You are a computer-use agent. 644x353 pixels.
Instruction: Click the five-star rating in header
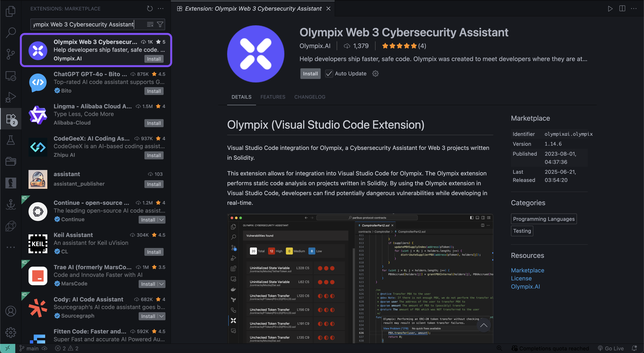pos(399,46)
